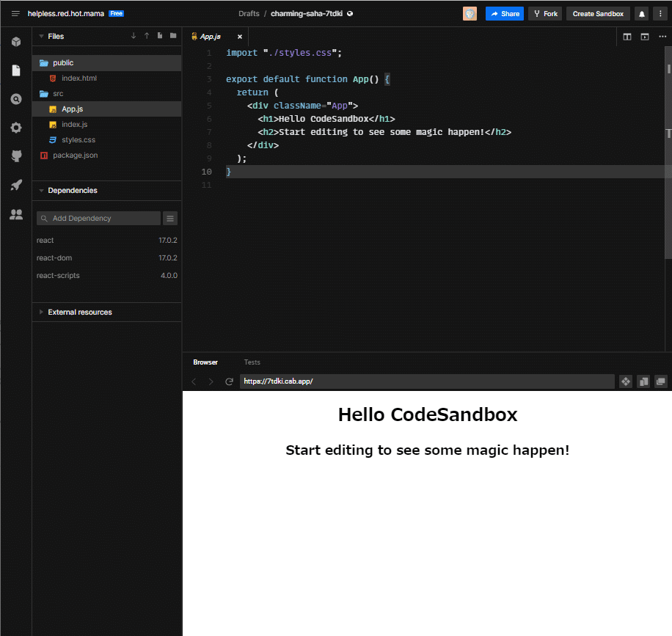Click sandbox name charming-saha-7tdki
672x636 pixels.
[307, 14]
